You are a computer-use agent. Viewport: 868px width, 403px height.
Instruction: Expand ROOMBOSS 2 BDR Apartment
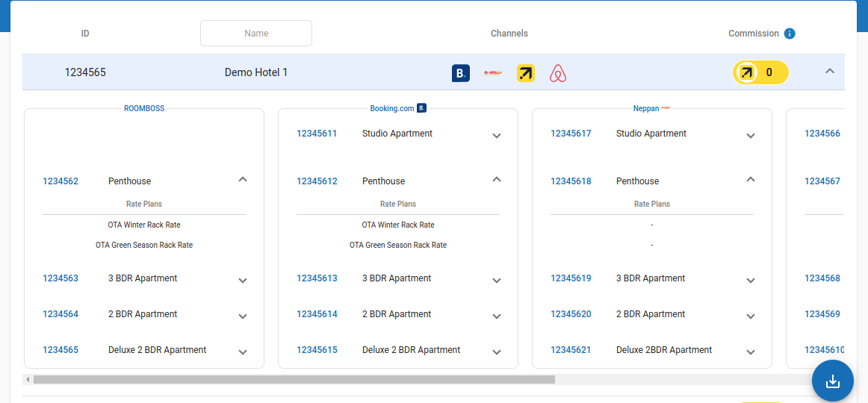click(x=243, y=316)
